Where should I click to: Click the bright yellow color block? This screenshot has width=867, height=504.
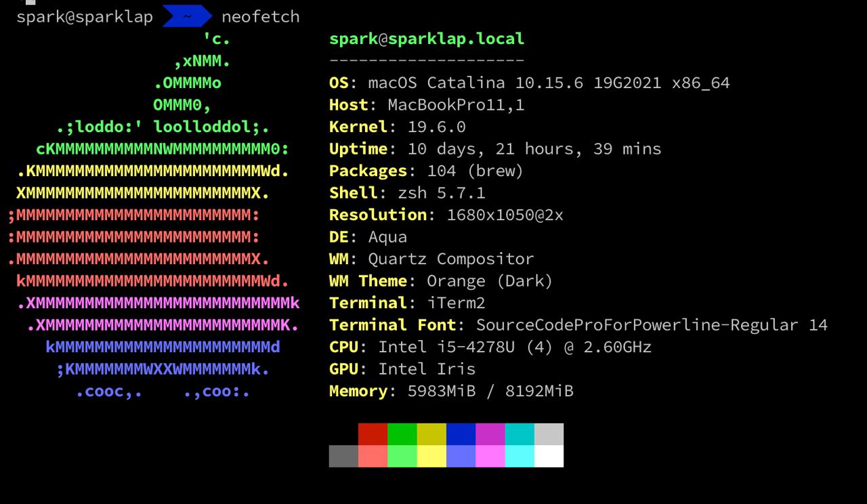click(x=431, y=456)
